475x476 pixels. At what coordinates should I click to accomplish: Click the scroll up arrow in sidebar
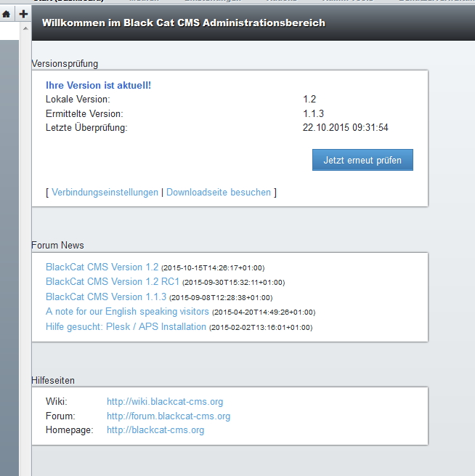pos(27,28)
